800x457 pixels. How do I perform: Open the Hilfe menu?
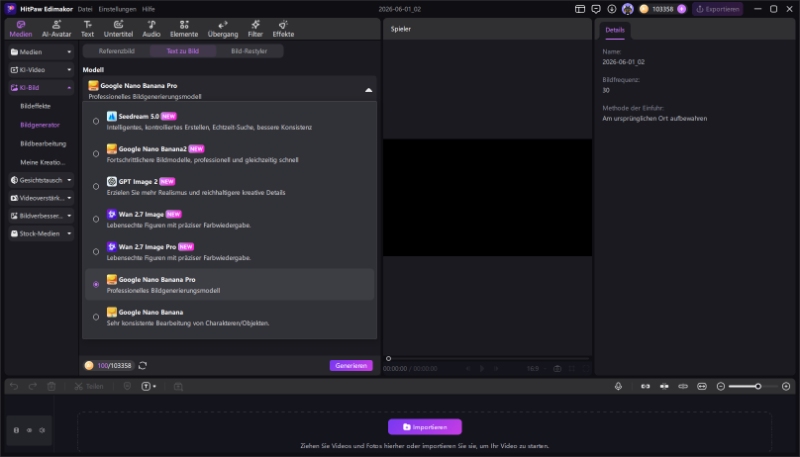click(x=148, y=9)
